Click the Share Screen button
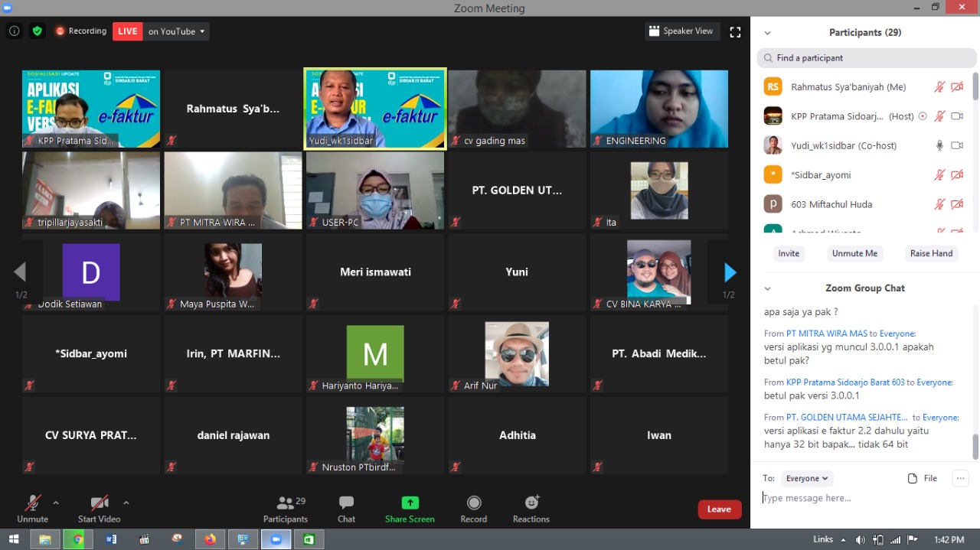980x550 pixels. (x=410, y=509)
